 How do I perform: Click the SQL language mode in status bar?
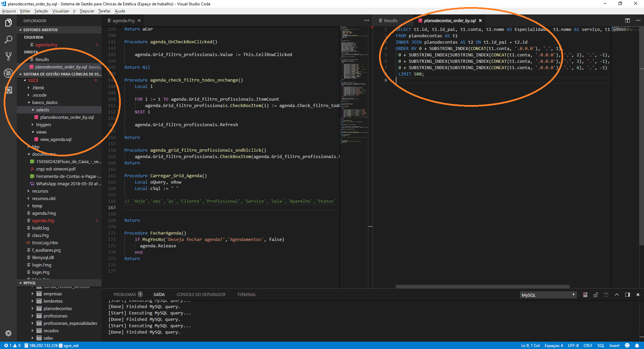[600, 345]
